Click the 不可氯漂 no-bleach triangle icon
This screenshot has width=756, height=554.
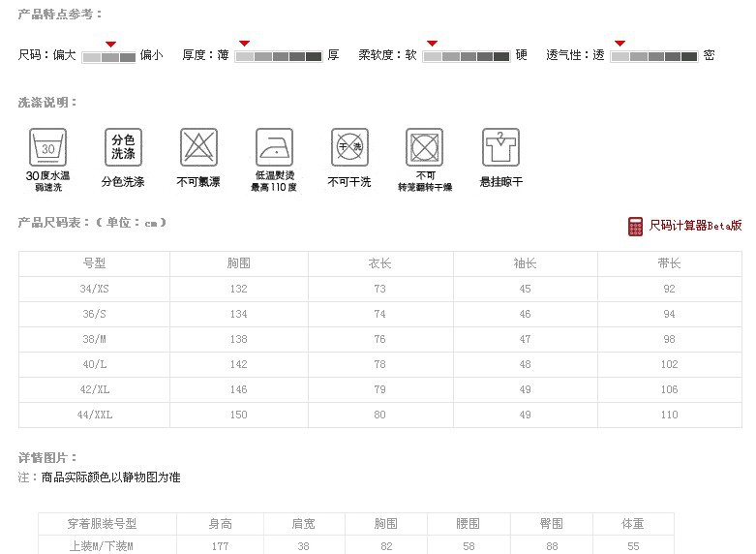point(198,147)
